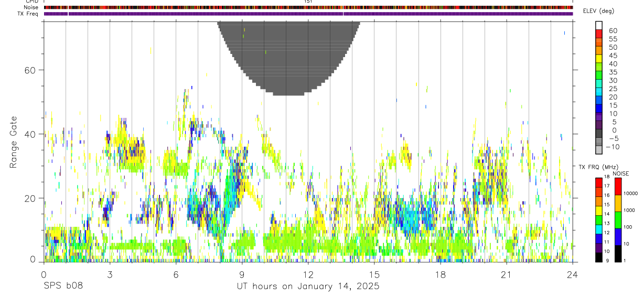Image resolution: width=644 pixels, height=297 pixels.
Task: Select black bottom segment of NOISE bar
Action: [x=618, y=254]
